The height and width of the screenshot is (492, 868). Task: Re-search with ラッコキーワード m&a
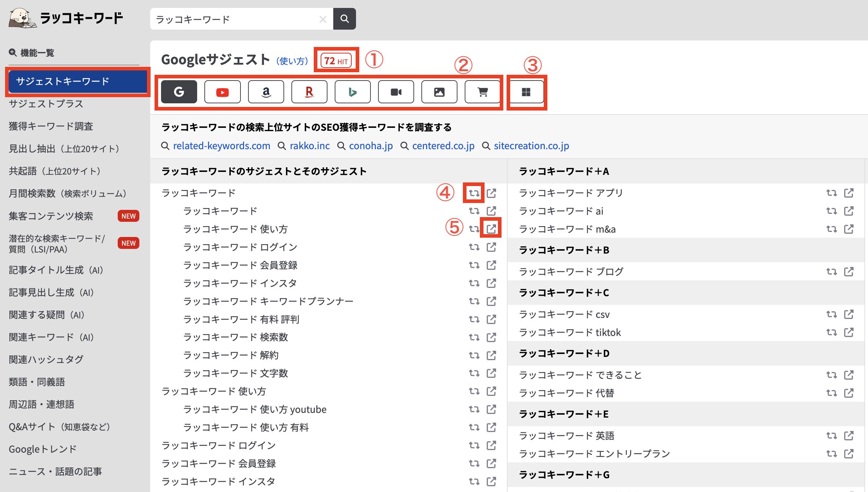point(832,229)
